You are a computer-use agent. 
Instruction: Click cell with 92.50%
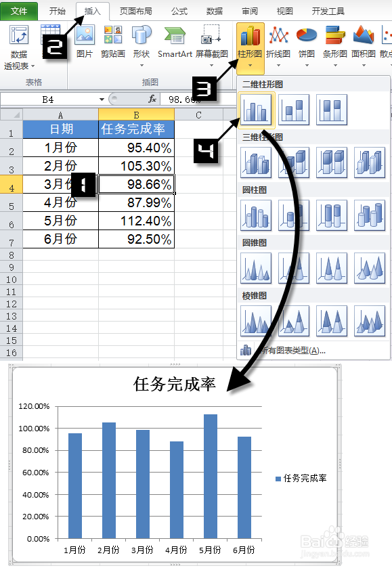pos(136,239)
